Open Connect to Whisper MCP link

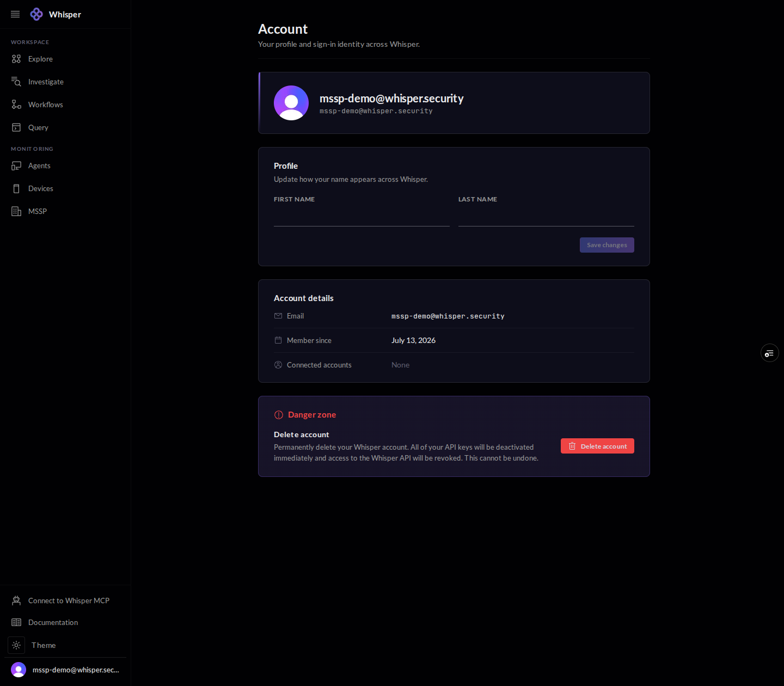tap(65, 601)
